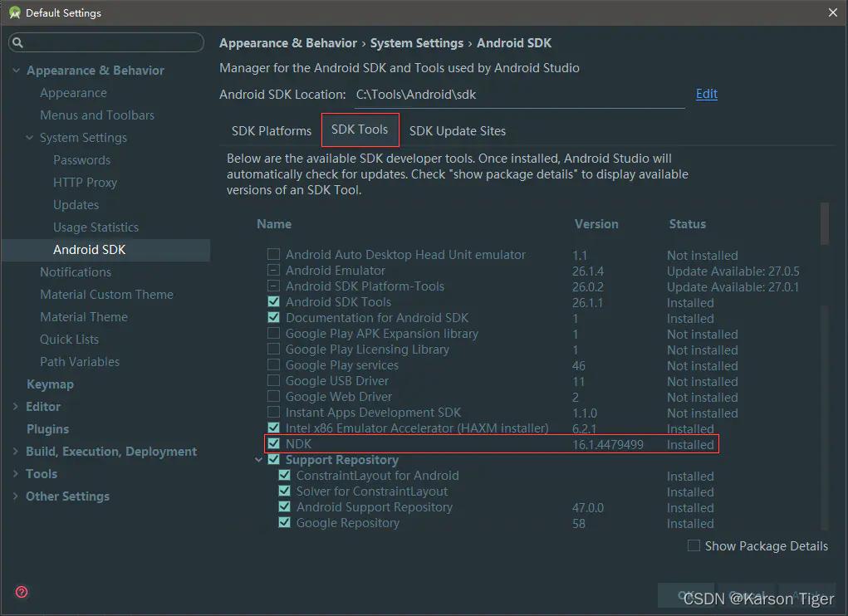This screenshot has height=616, width=848.
Task: Check Android Auto Desktop Head Unit emulator
Action: coord(273,254)
